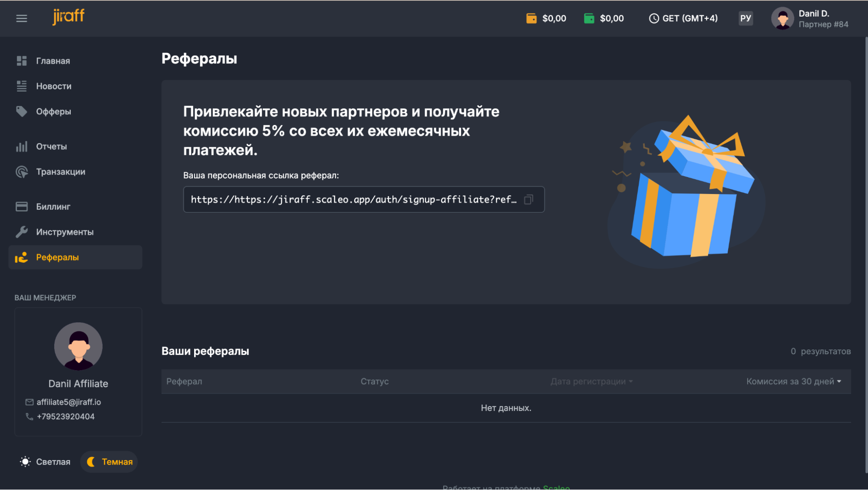The height and width of the screenshot is (490, 868).
Task: Click the orange wallet balance icon
Action: tap(531, 18)
